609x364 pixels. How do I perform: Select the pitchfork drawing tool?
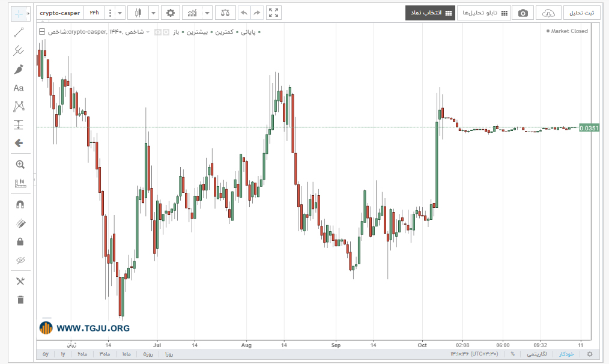[x=19, y=50]
